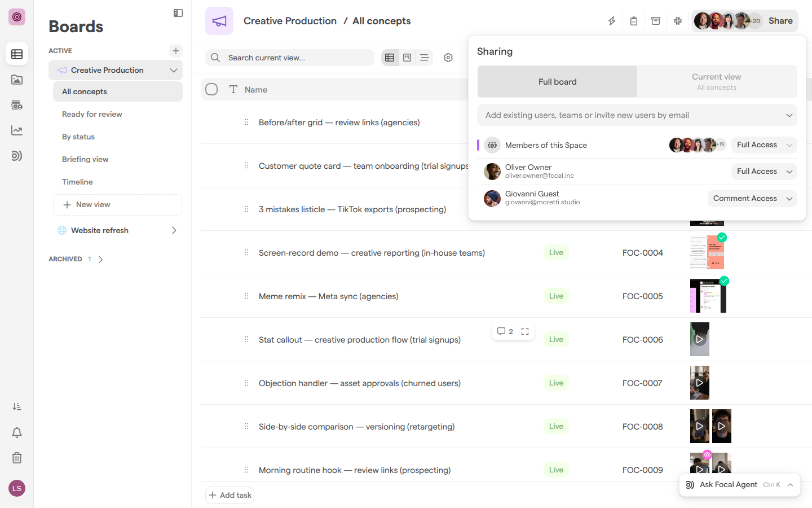Screen dimensions: 812x508
Task: Click the clipboard icon in header
Action: click(x=634, y=21)
